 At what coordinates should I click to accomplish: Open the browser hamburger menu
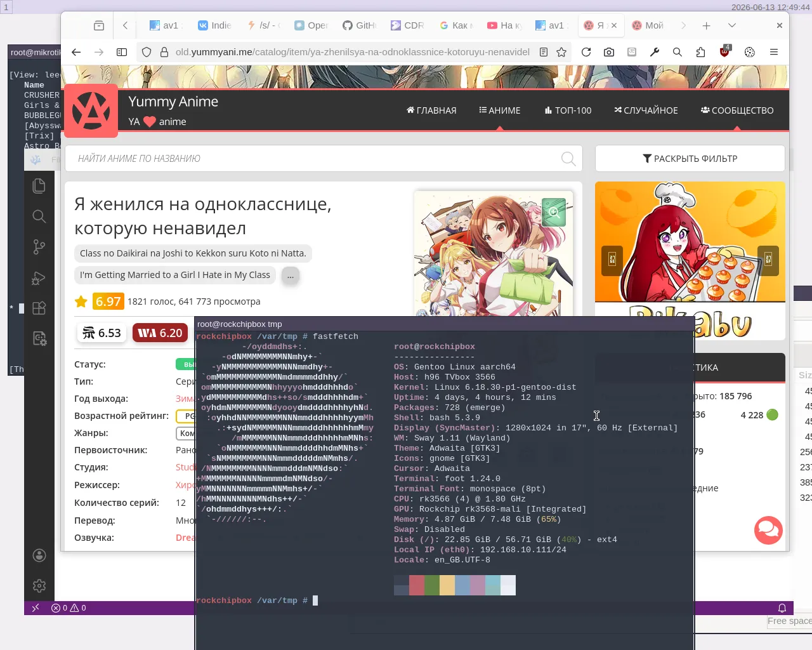[x=774, y=52]
